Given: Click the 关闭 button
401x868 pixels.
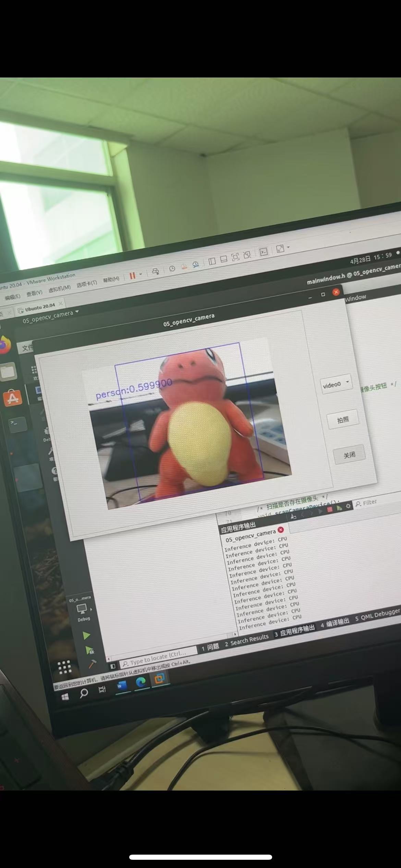Looking at the screenshot, I should point(349,454).
